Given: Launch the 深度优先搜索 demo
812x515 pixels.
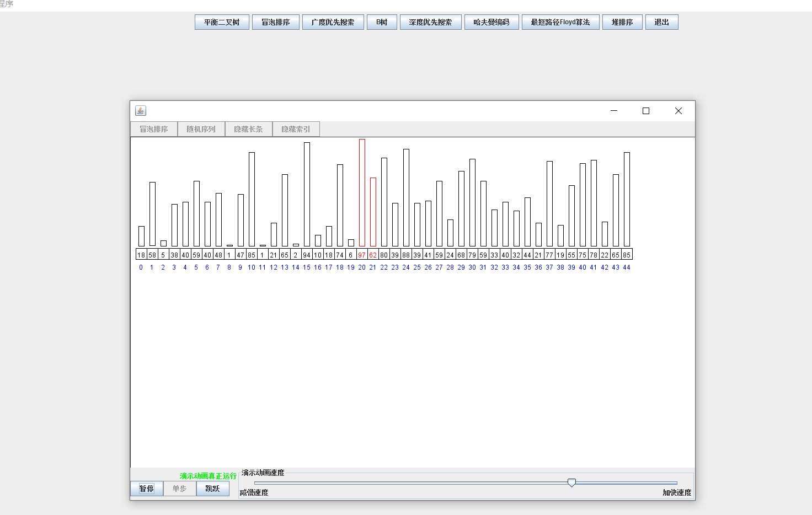Looking at the screenshot, I should [430, 22].
